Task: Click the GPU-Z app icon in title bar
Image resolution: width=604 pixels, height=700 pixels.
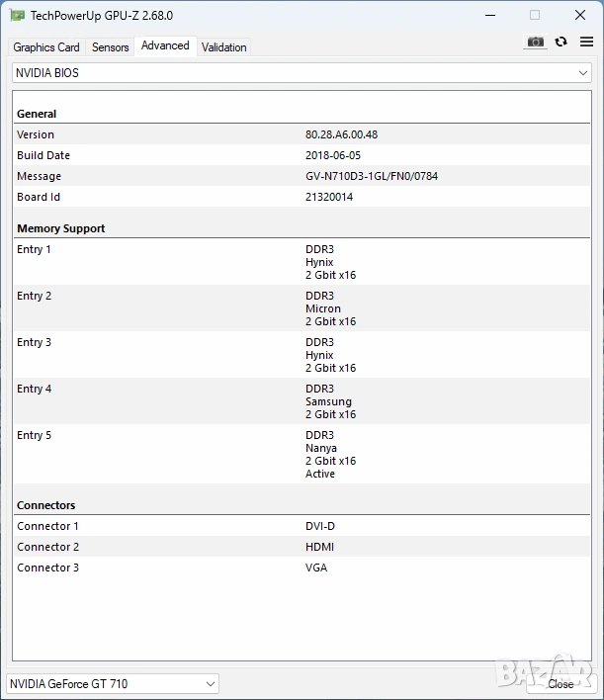Action: [x=17, y=15]
